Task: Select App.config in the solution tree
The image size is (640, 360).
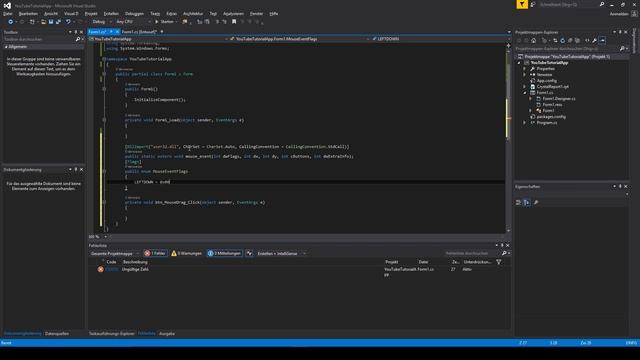Action: coord(547,81)
